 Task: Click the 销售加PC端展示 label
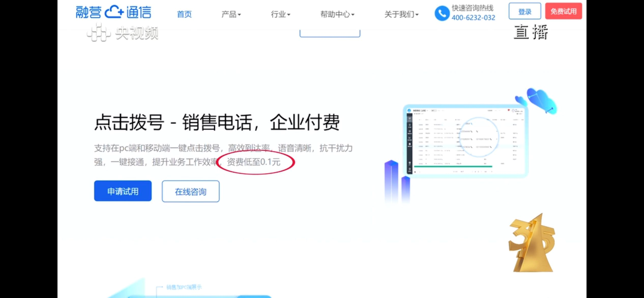(184, 287)
